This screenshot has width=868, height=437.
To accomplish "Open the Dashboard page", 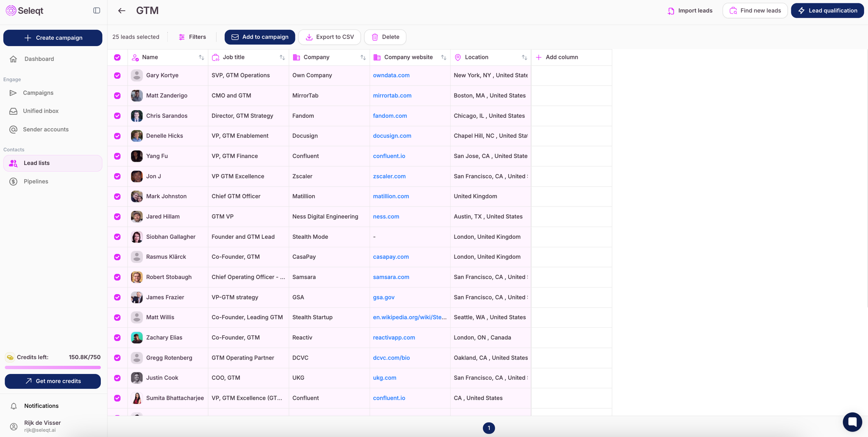I will pos(53,59).
